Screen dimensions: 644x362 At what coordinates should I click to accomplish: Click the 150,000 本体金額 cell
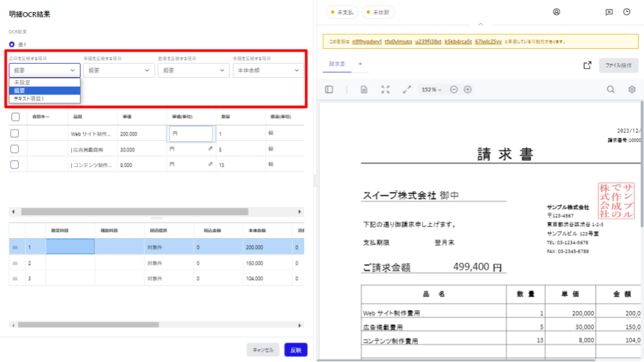[x=267, y=263]
